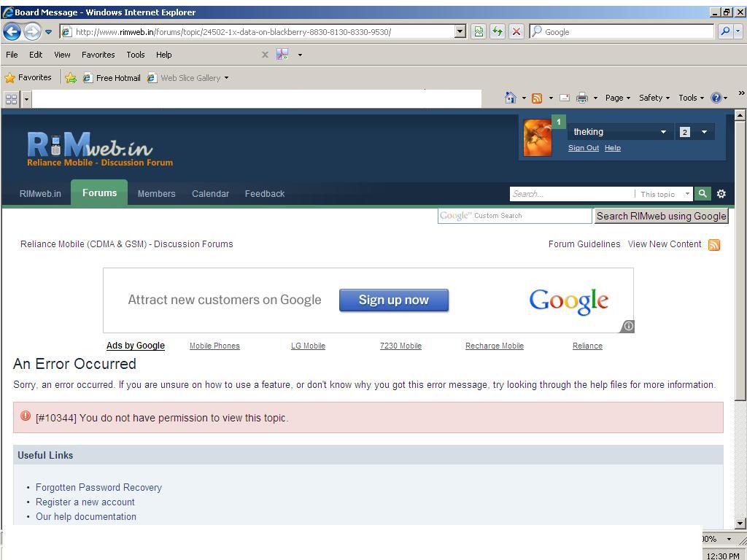Click the Print toolbar icon
Screen dimensions: 747x560
(x=581, y=98)
